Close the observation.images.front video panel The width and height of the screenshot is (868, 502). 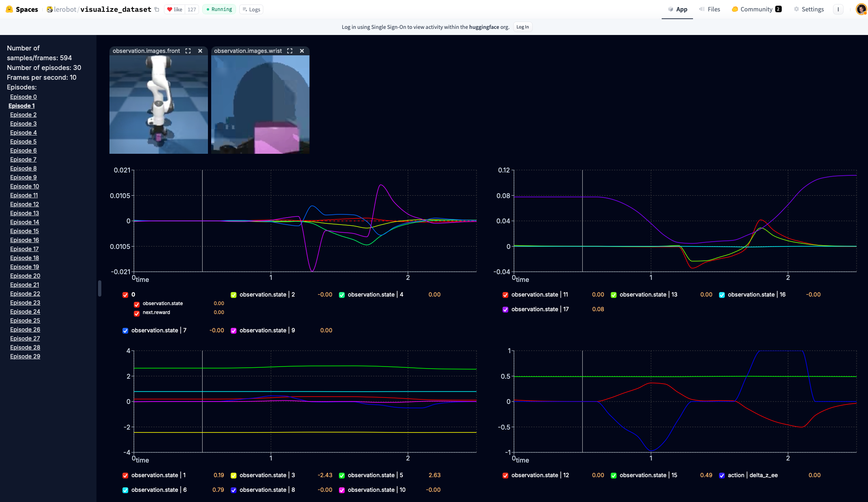pos(200,51)
